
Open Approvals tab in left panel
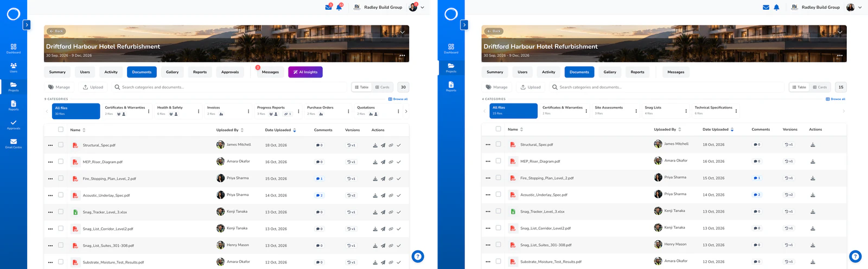[230, 72]
